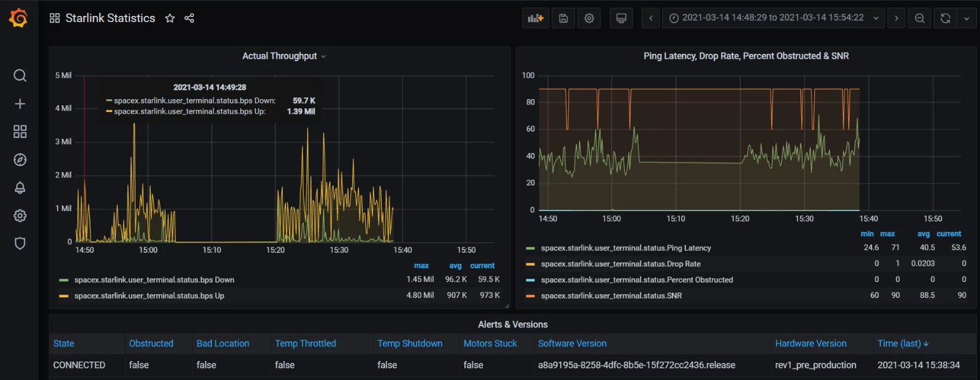Refresh the dashboard
The image size is (980, 380).
[x=945, y=18]
